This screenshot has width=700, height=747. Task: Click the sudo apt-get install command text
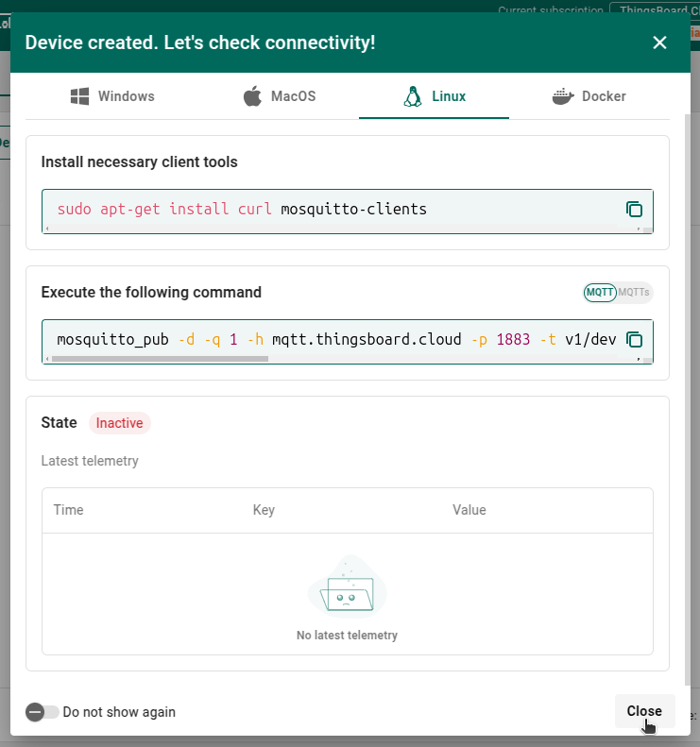tap(242, 209)
